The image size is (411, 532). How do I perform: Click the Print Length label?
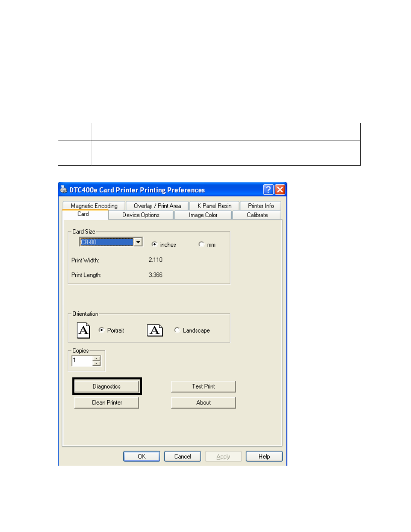pyautogui.click(x=86, y=275)
